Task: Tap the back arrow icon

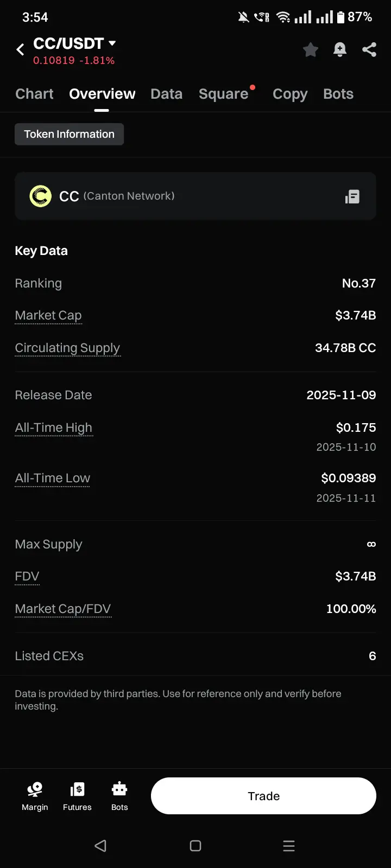Action: pos(20,50)
